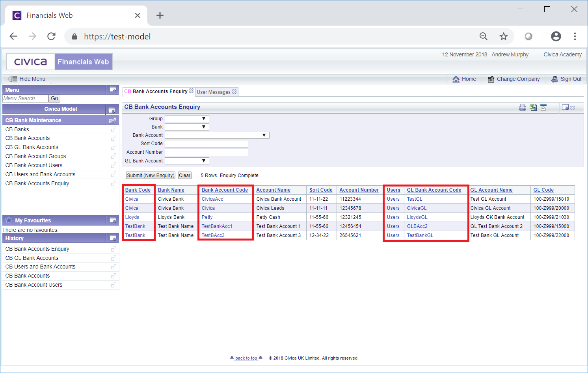Click Submit (New Enquiry) button

click(x=151, y=175)
